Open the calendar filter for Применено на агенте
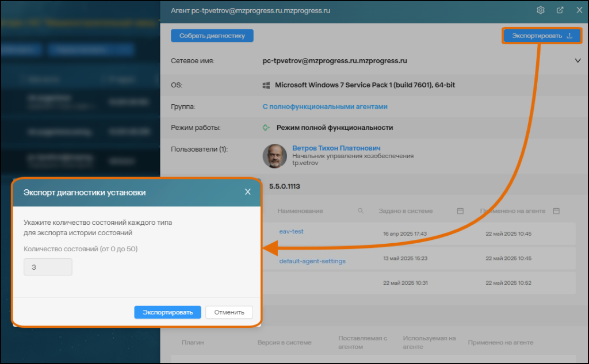 pyautogui.click(x=556, y=210)
